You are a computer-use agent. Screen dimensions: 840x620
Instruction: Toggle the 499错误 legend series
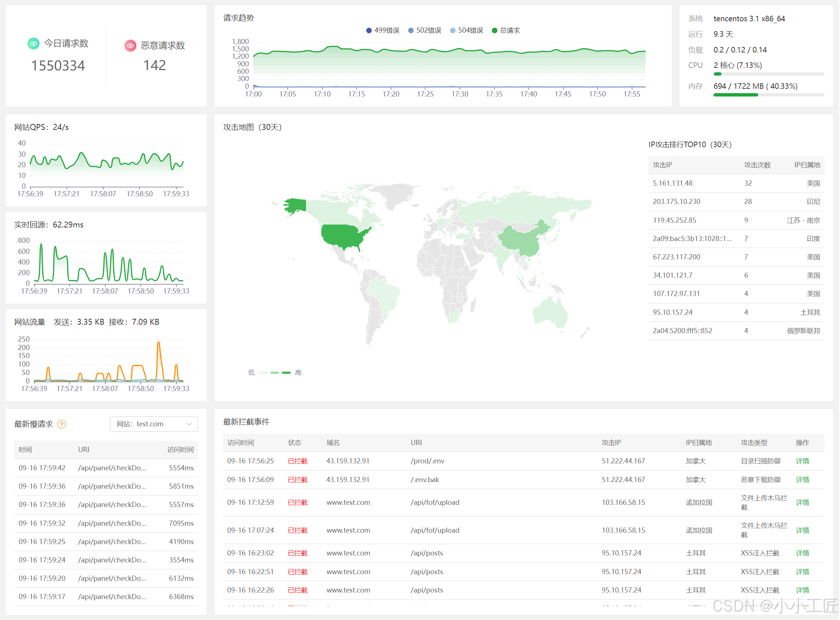point(383,30)
